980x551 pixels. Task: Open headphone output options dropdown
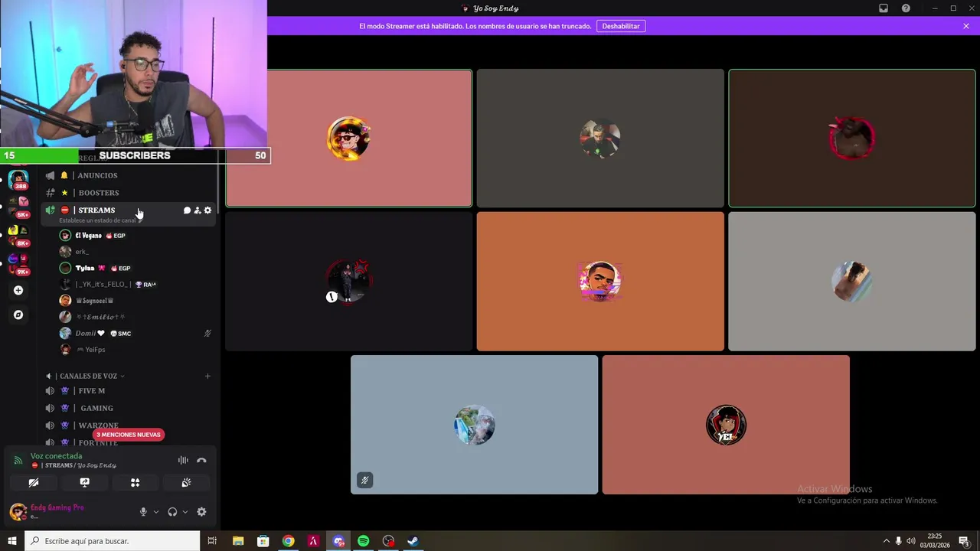185,512
